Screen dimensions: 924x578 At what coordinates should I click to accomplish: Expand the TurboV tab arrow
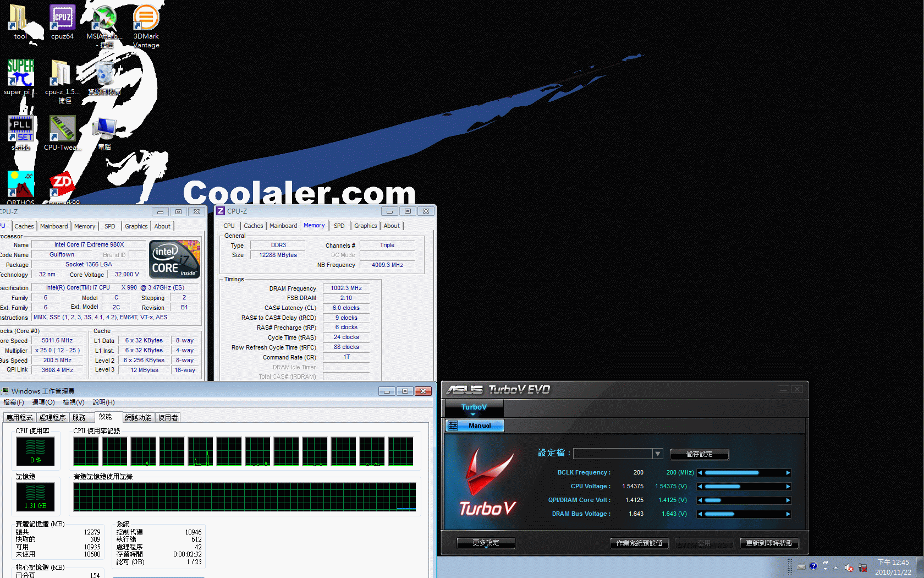point(473,415)
